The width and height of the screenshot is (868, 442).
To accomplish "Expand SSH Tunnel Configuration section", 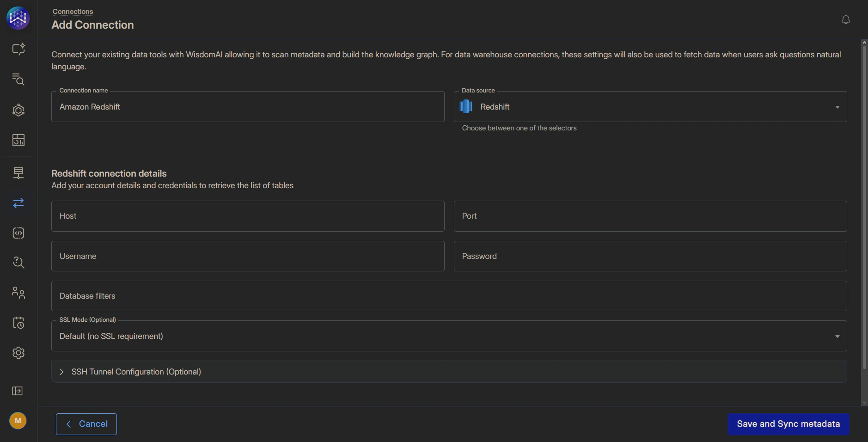I will 449,372.
